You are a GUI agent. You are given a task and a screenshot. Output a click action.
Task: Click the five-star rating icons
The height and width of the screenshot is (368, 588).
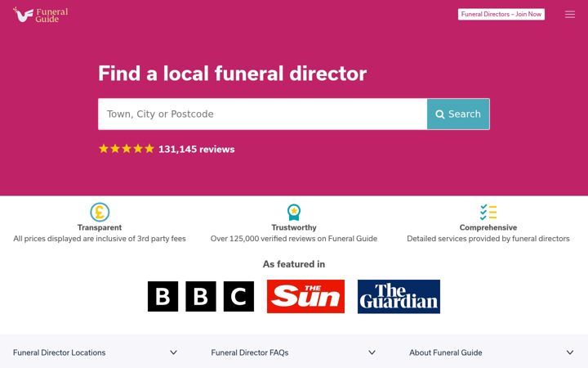pyautogui.click(x=127, y=149)
